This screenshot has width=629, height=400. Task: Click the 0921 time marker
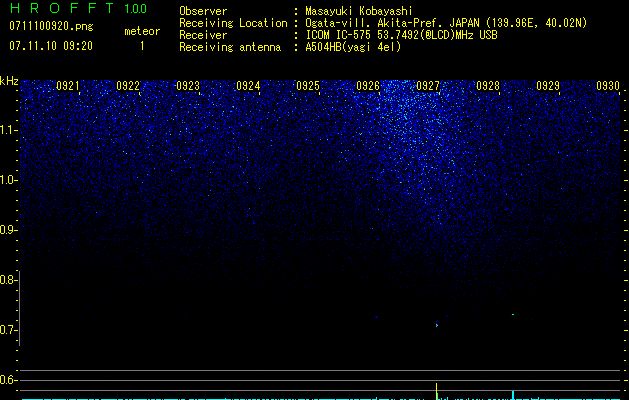[x=68, y=86]
